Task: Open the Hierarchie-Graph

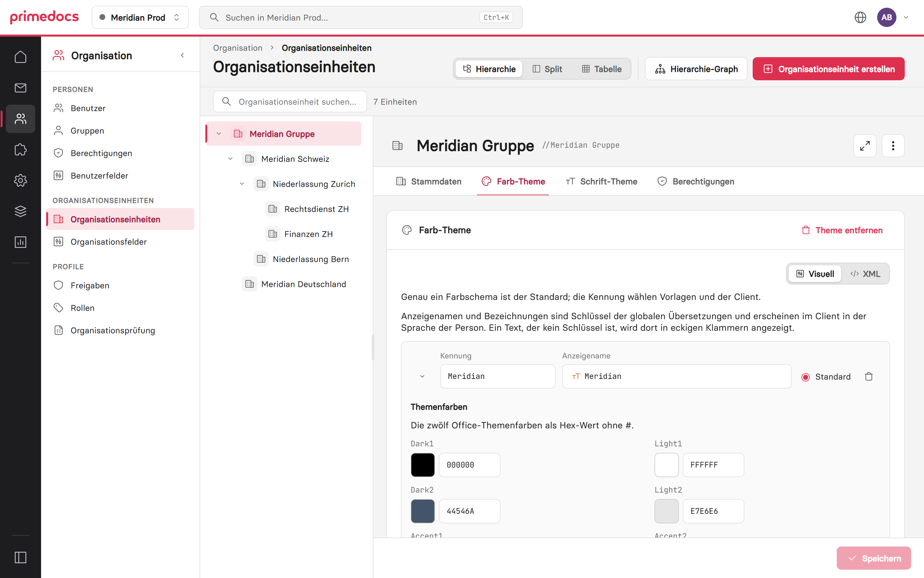Action: point(696,69)
